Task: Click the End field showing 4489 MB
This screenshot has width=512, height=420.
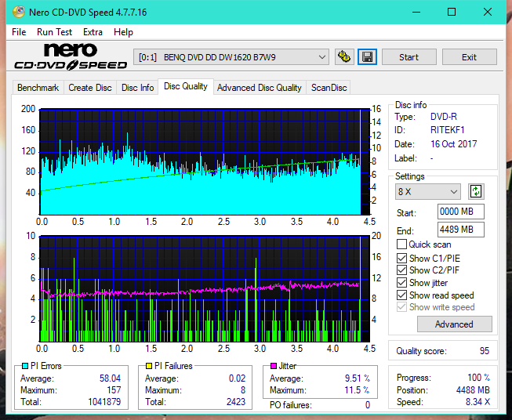Action: (460, 230)
